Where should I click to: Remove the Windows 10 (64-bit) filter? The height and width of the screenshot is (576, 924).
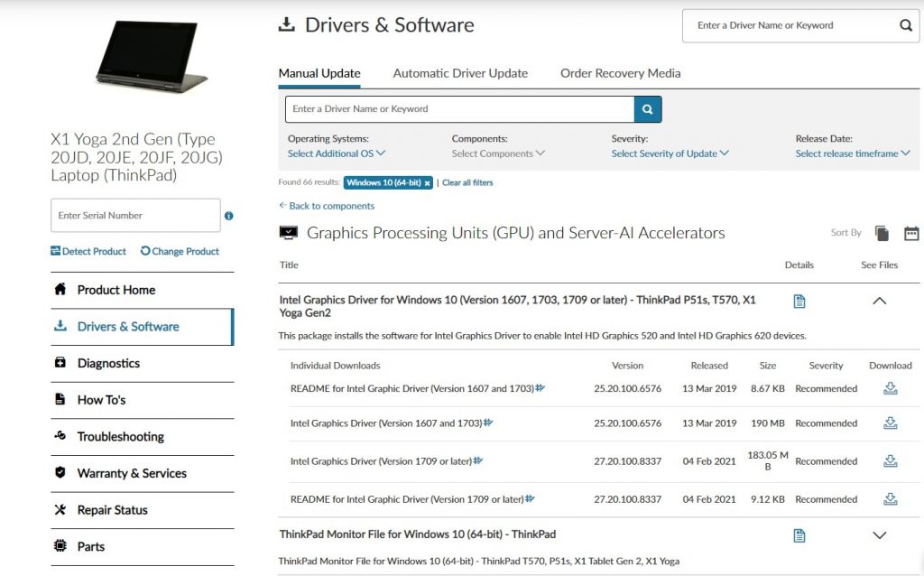(x=427, y=182)
